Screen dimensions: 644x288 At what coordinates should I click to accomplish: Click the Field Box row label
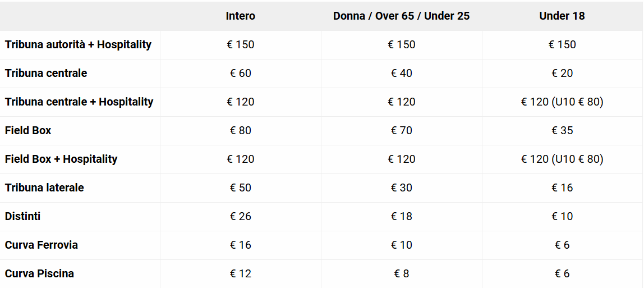[28, 130]
